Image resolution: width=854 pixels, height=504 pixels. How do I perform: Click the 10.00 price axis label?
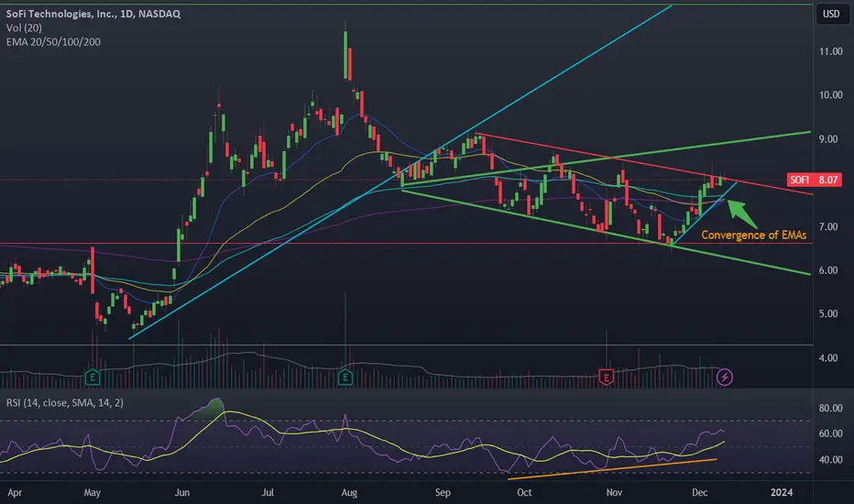pos(831,94)
